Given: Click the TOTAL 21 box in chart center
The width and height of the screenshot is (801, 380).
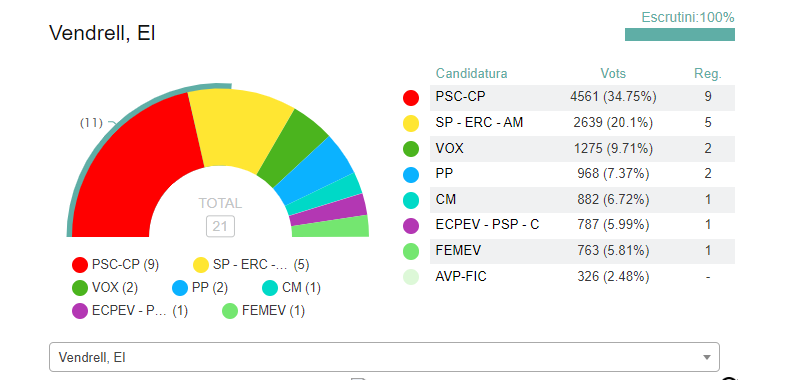Looking at the screenshot, I should pos(220,226).
